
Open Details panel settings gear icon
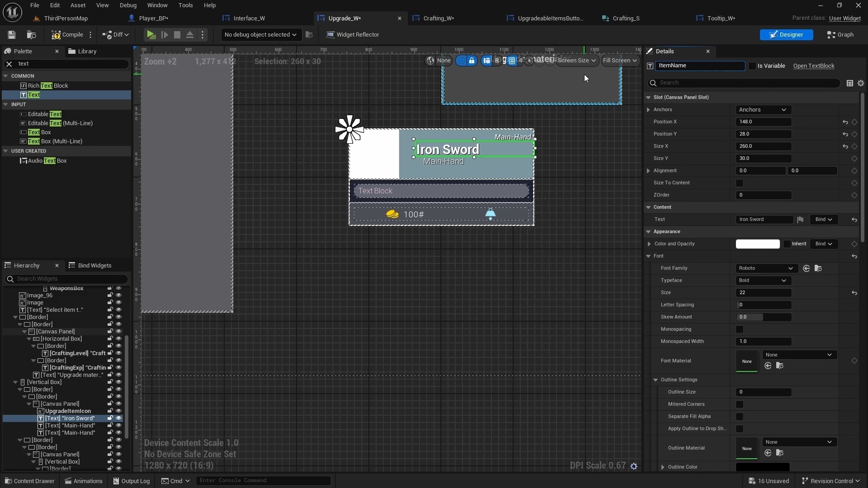click(x=861, y=83)
